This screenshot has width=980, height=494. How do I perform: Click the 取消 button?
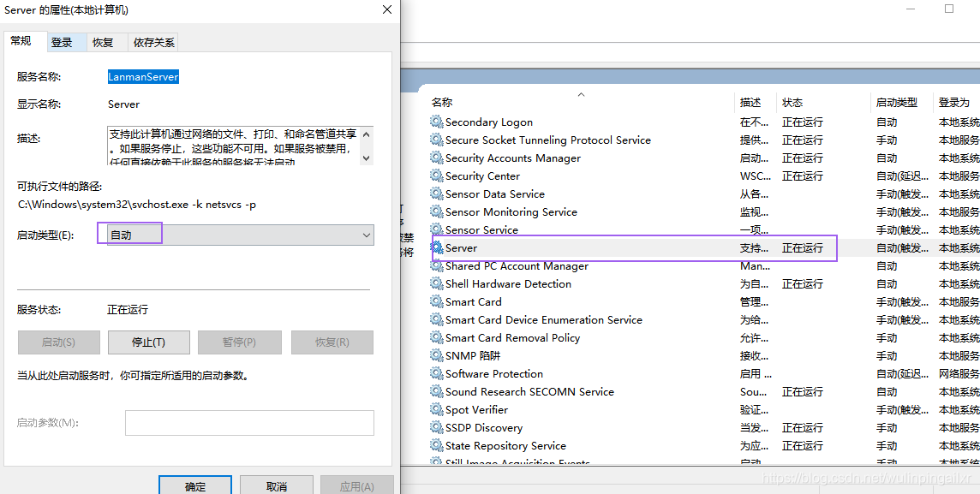tap(276, 486)
